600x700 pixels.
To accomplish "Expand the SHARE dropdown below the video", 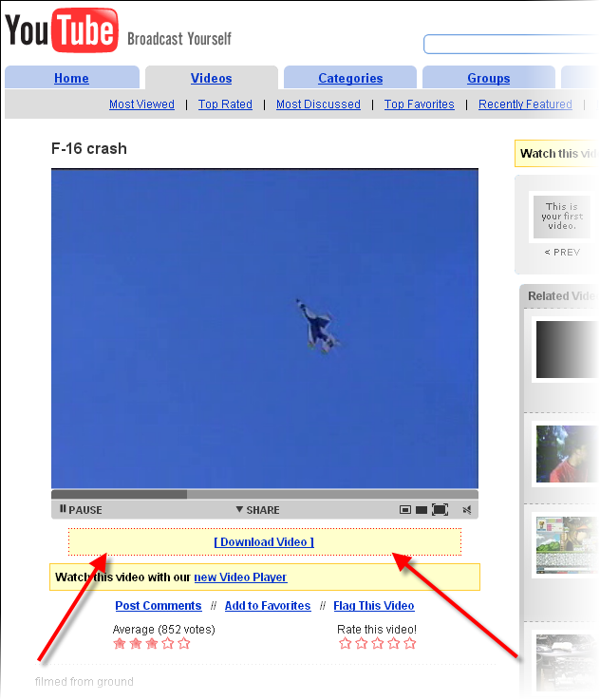I will pos(258,509).
